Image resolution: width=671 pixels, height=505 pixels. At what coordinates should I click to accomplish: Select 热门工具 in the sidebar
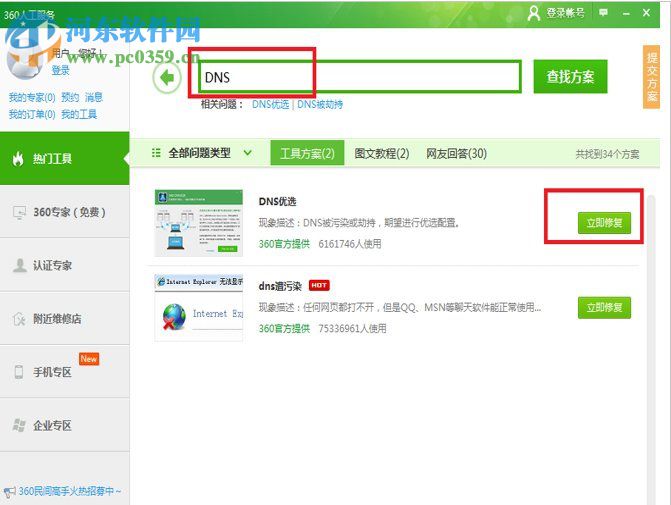coord(65,158)
